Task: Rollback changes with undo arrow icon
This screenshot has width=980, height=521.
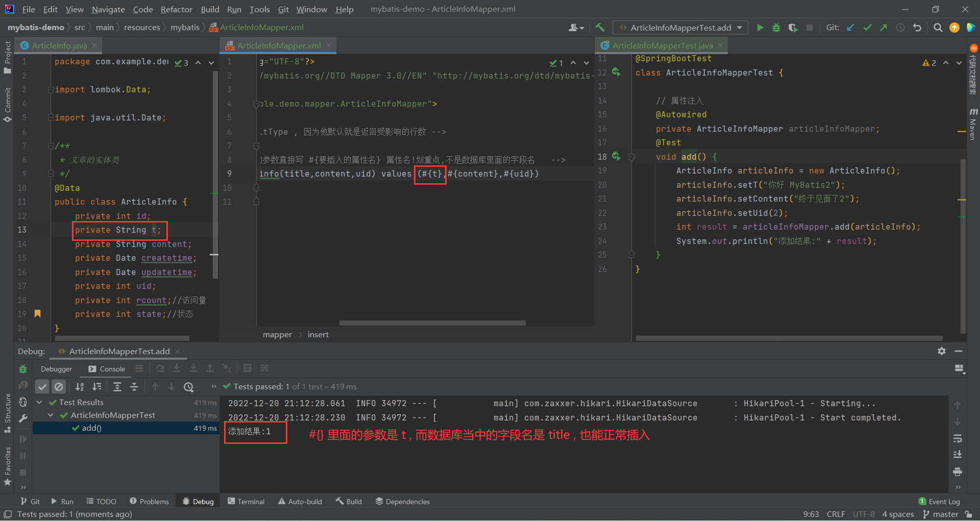Action: [x=917, y=28]
